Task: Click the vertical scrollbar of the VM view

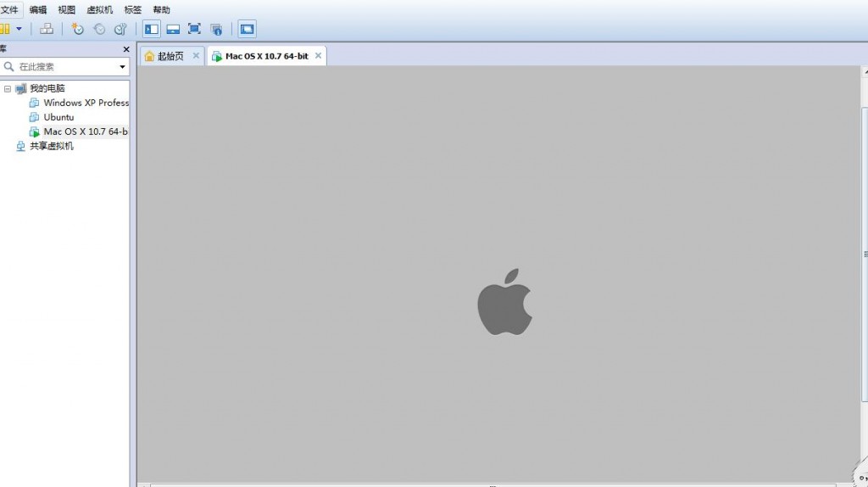Action: (864, 255)
